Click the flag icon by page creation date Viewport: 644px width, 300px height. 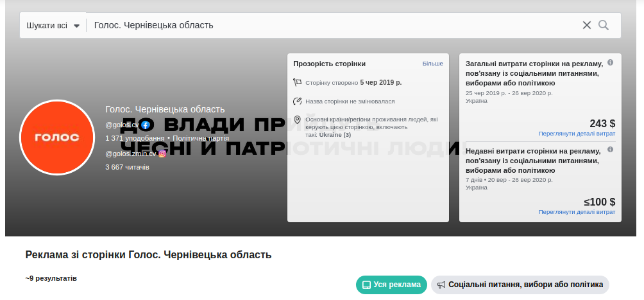click(x=298, y=82)
